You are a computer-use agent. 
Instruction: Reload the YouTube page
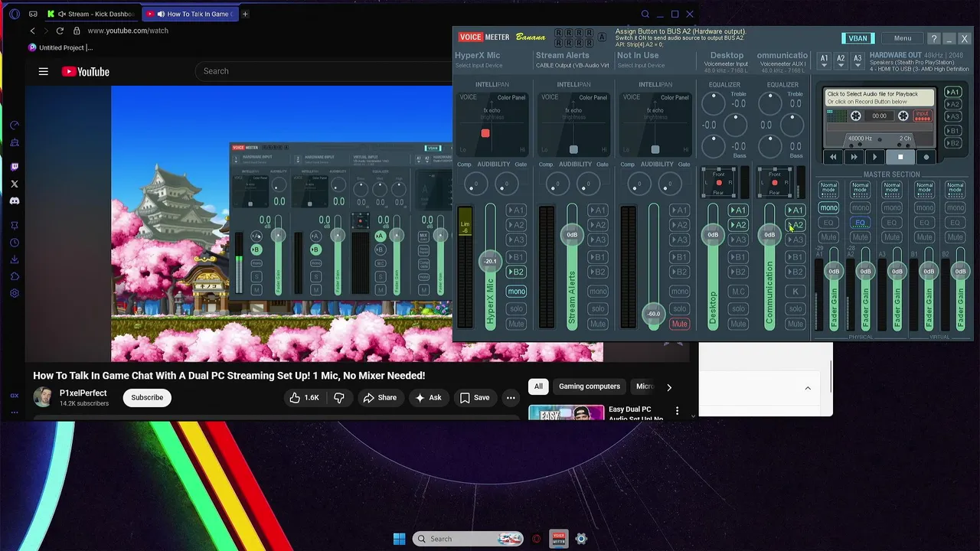pyautogui.click(x=60, y=31)
